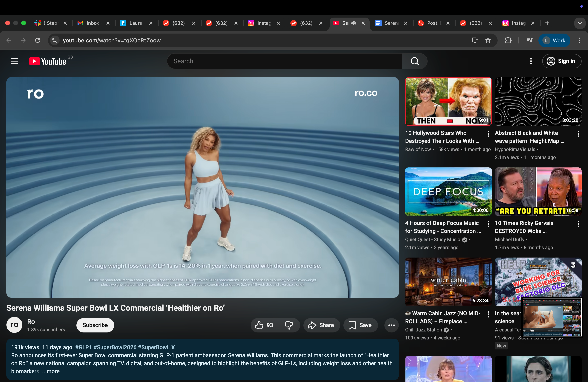Open Ro channel name link
This screenshot has height=382, width=588.
tap(31, 321)
